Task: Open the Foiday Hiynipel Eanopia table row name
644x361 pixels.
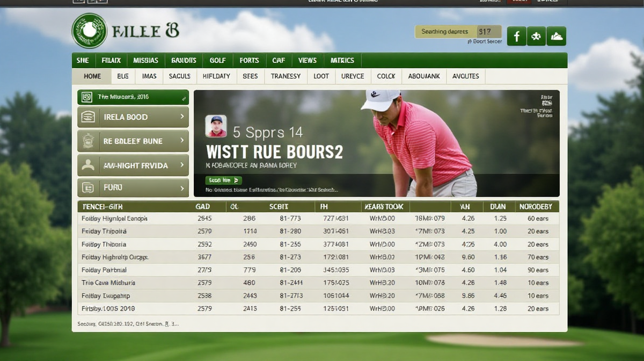Action: [x=114, y=219]
